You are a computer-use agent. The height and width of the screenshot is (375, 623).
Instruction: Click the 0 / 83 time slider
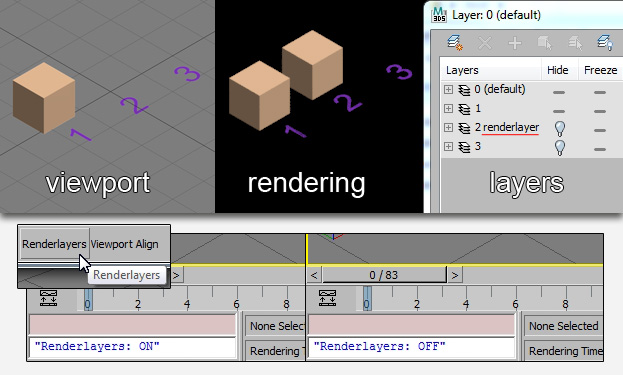pos(384,274)
